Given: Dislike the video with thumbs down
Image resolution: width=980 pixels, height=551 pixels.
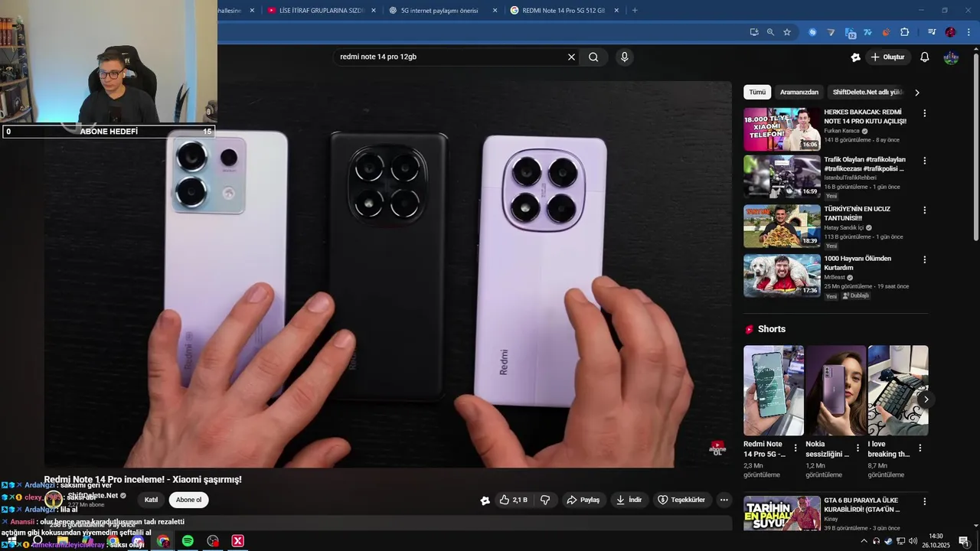Looking at the screenshot, I should click(x=545, y=500).
